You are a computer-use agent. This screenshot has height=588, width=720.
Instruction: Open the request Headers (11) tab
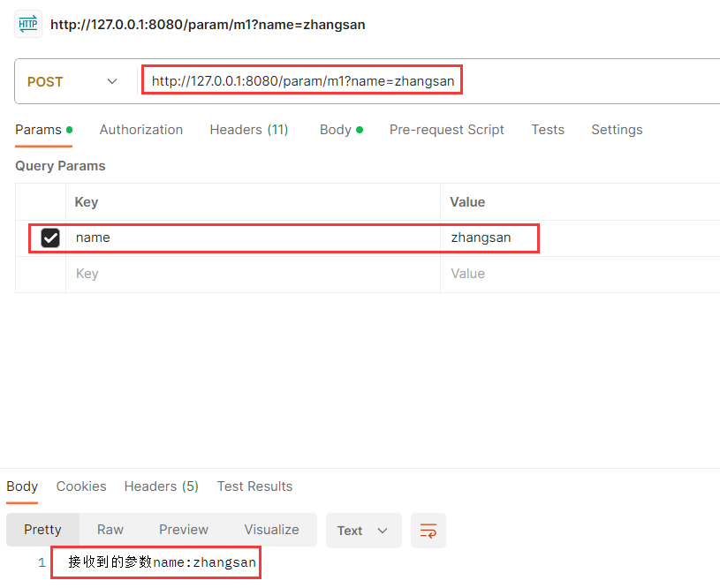249,130
